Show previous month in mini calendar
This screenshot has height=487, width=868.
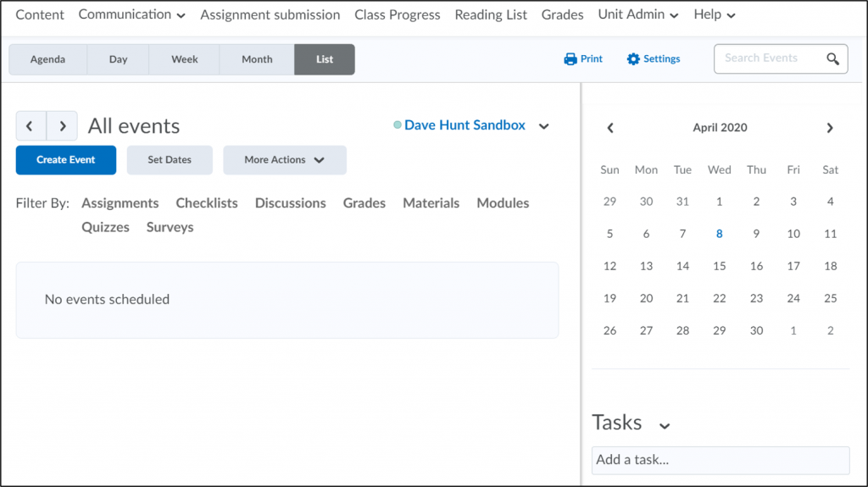[x=610, y=128]
